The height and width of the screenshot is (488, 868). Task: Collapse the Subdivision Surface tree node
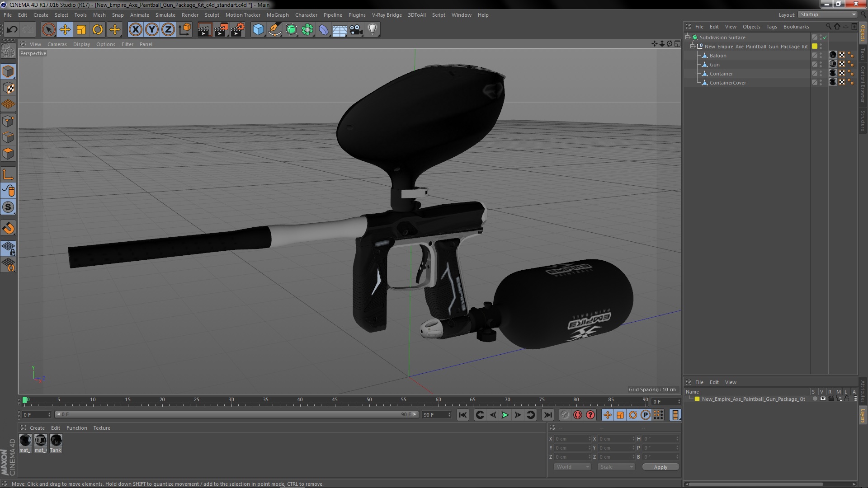688,37
